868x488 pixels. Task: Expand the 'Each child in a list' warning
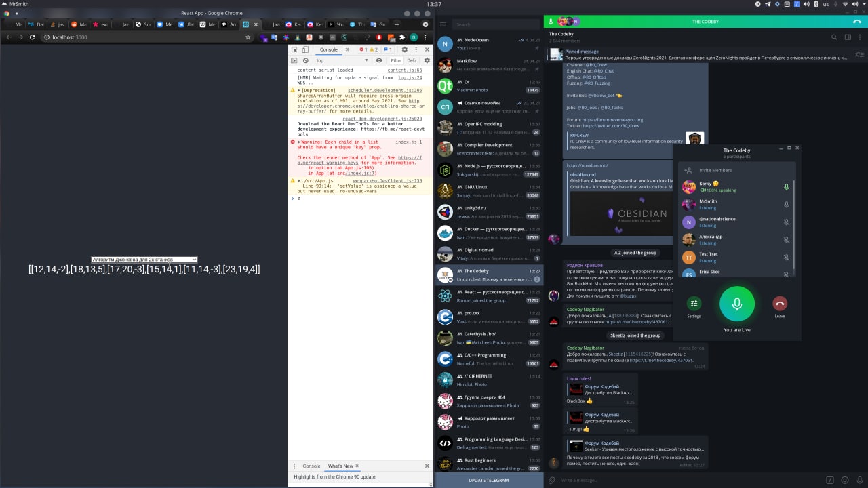(x=299, y=142)
